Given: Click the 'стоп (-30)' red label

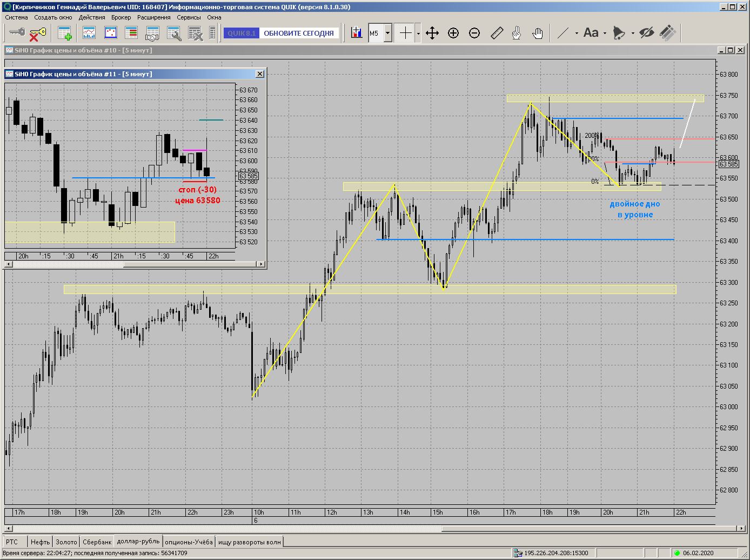Looking at the screenshot, I should pos(197,190).
